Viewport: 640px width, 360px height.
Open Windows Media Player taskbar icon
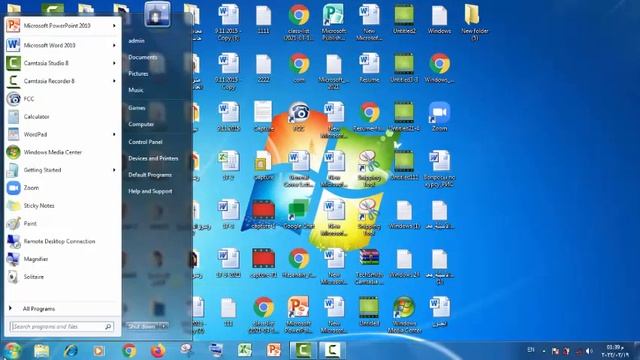tap(99, 351)
